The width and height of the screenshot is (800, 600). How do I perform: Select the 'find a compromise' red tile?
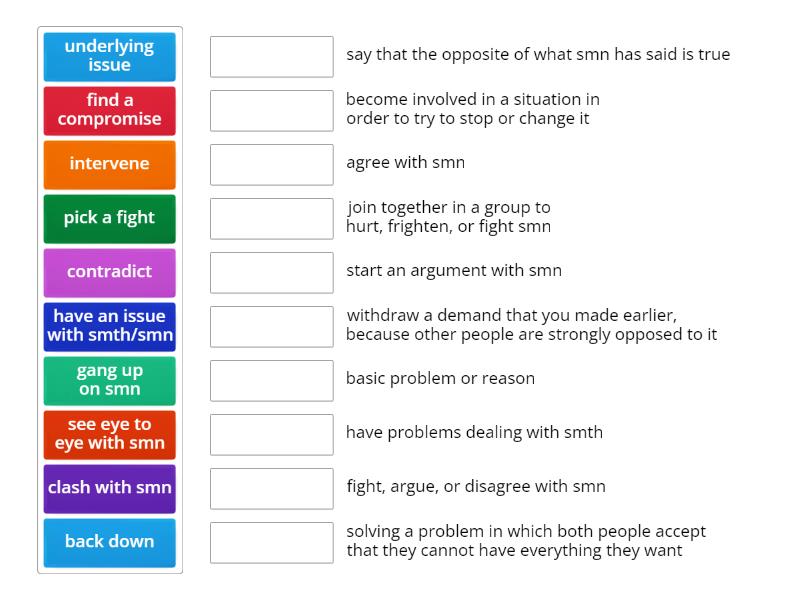coord(110,110)
